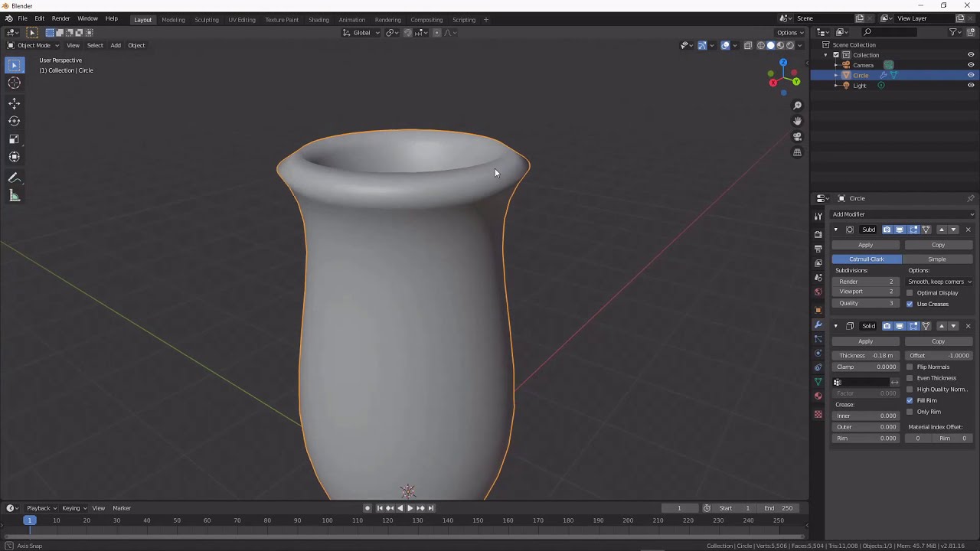This screenshot has height=551, width=980.
Task: Click the outliner search field
Action: 889,32
